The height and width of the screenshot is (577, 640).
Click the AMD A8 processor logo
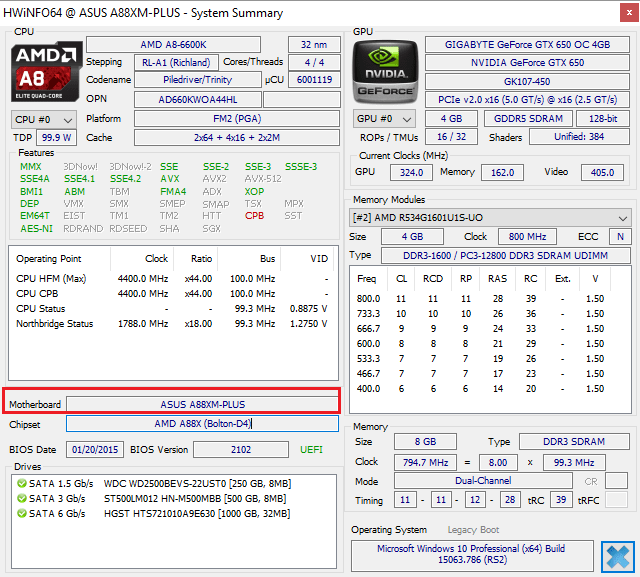point(46,72)
